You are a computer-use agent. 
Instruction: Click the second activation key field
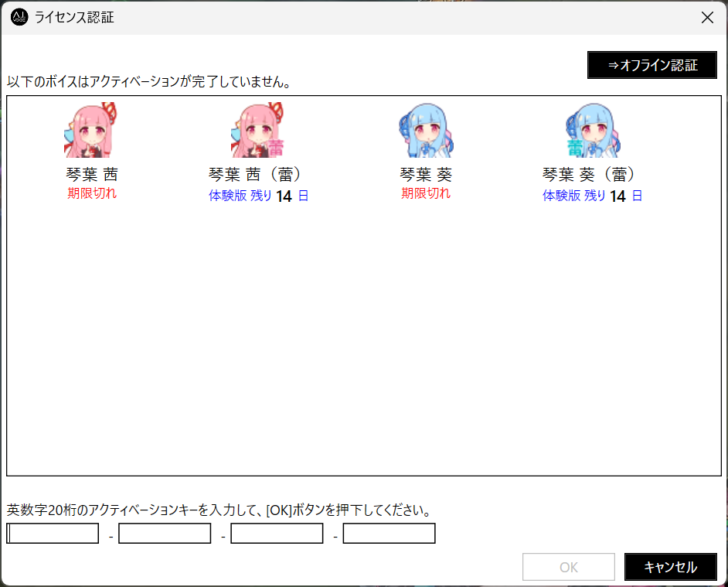165,534
